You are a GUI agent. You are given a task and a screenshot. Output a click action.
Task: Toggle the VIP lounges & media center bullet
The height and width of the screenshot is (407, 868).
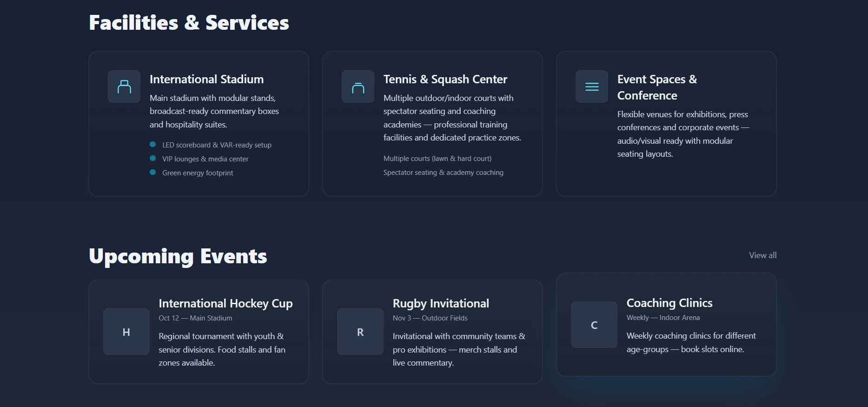153,158
